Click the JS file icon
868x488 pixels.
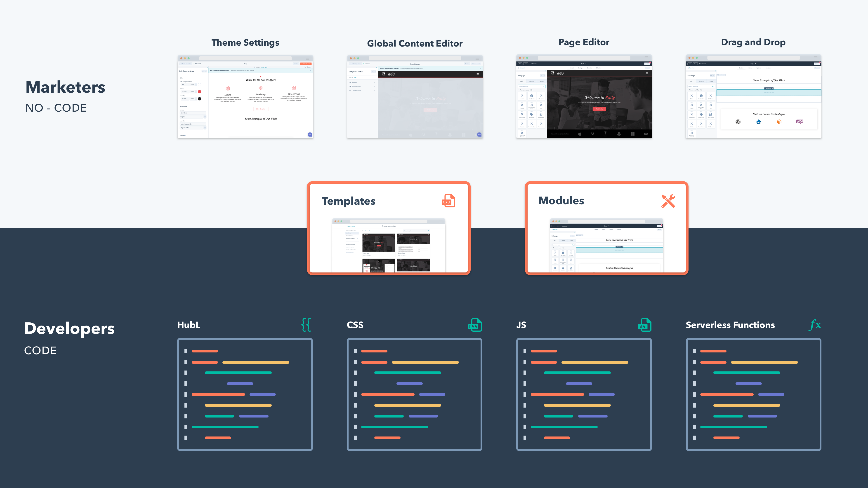point(645,325)
